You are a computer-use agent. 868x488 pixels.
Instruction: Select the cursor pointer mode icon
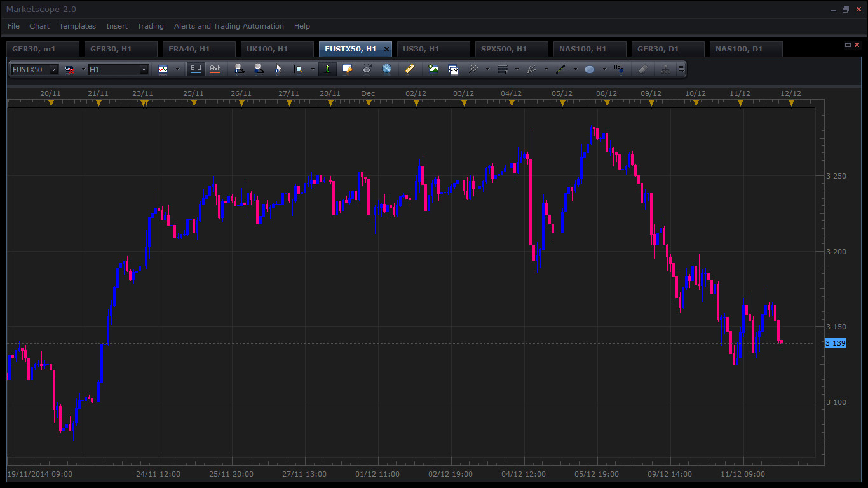click(x=278, y=69)
